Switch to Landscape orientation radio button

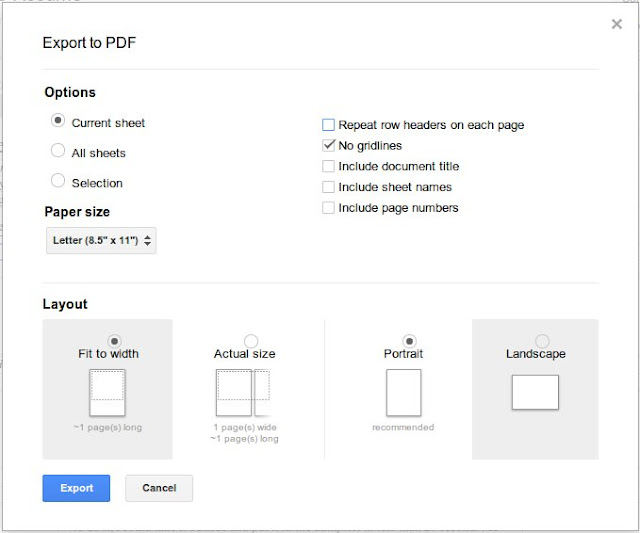click(542, 341)
